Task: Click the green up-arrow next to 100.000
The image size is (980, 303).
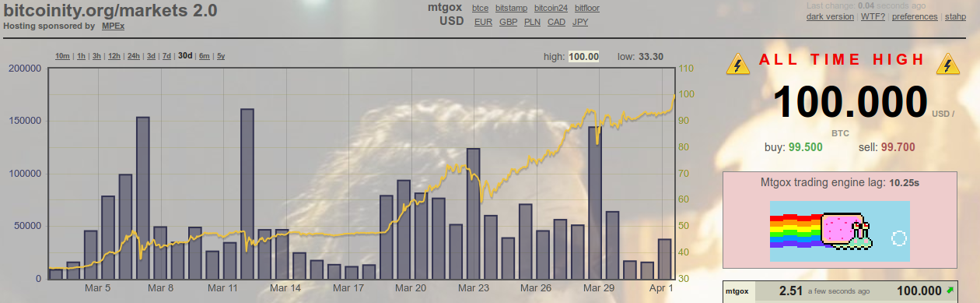Action: [950, 291]
